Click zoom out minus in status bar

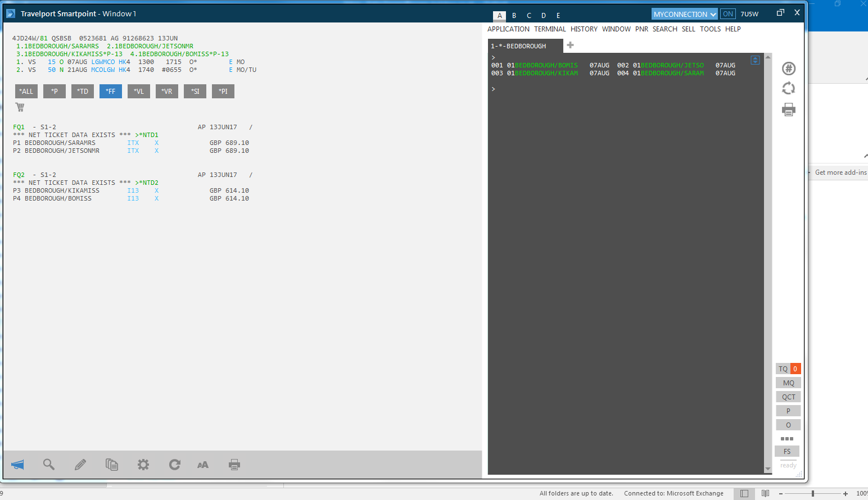coord(781,493)
